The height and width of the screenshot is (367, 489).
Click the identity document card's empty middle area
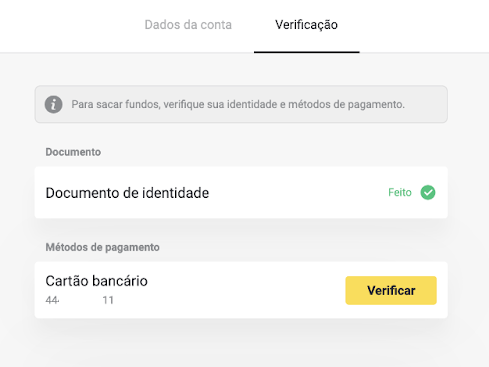click(297, 192)
